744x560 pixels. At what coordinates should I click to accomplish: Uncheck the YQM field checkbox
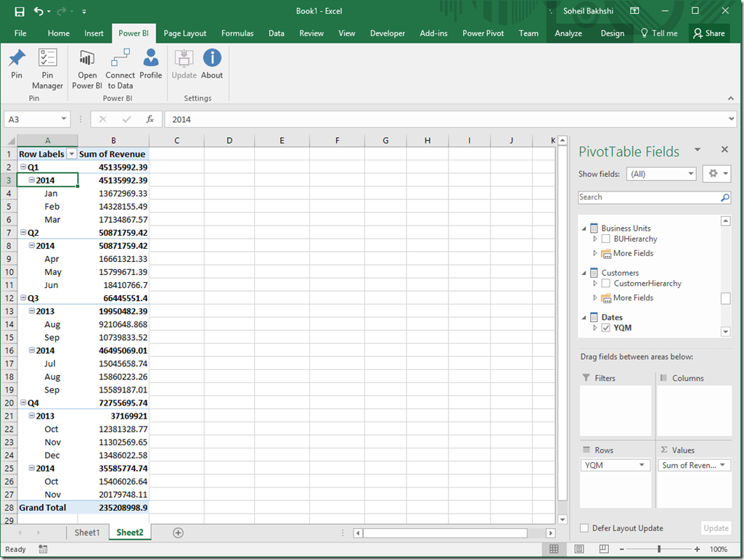[605, 328]
